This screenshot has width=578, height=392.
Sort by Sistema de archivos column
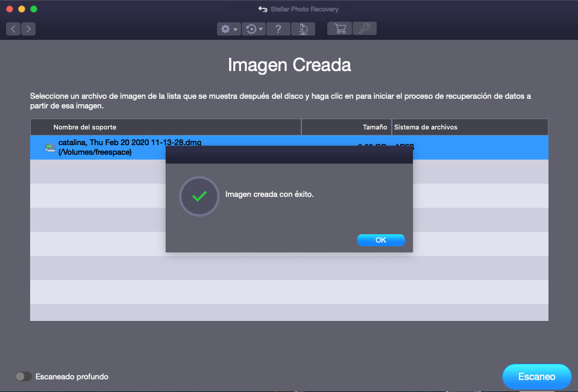(470, 127)
